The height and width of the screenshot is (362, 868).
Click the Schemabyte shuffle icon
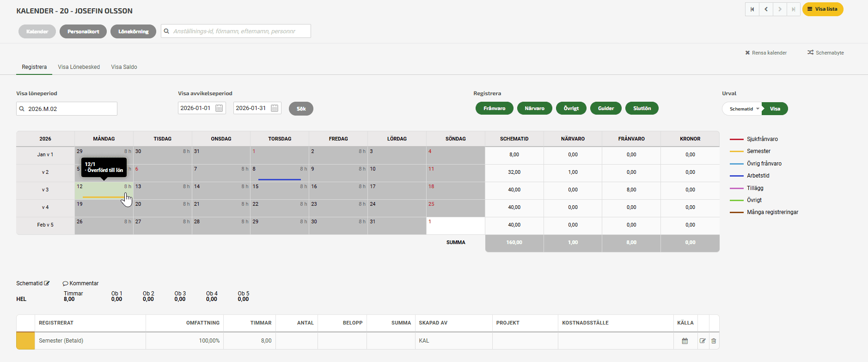pos(810,53)
